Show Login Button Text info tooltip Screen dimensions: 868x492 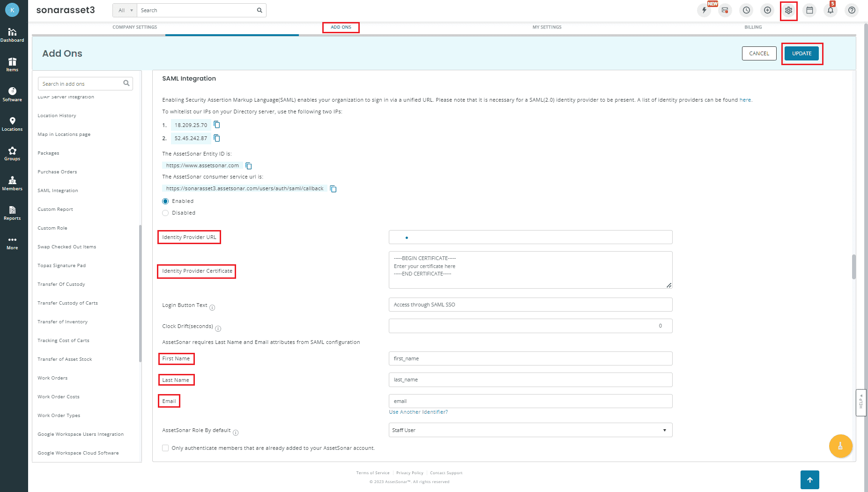(x=212, y=307)
